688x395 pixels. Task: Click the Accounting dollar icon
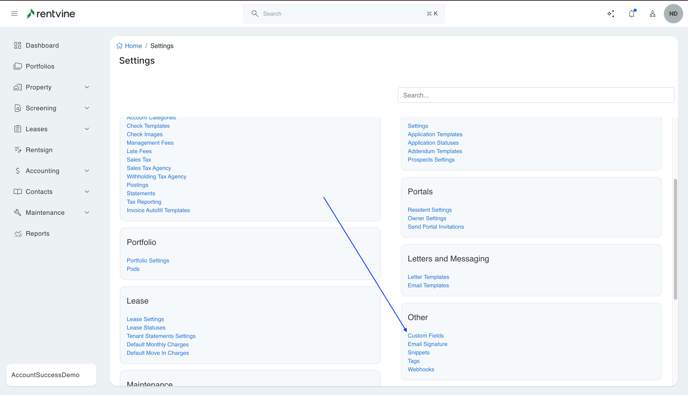tap(18, 171)
